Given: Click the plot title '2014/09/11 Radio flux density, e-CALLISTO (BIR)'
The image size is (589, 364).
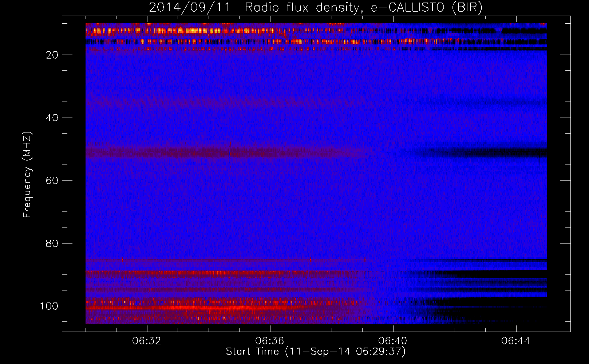Looking at the screenshot, I should click(x=316, y=8).
